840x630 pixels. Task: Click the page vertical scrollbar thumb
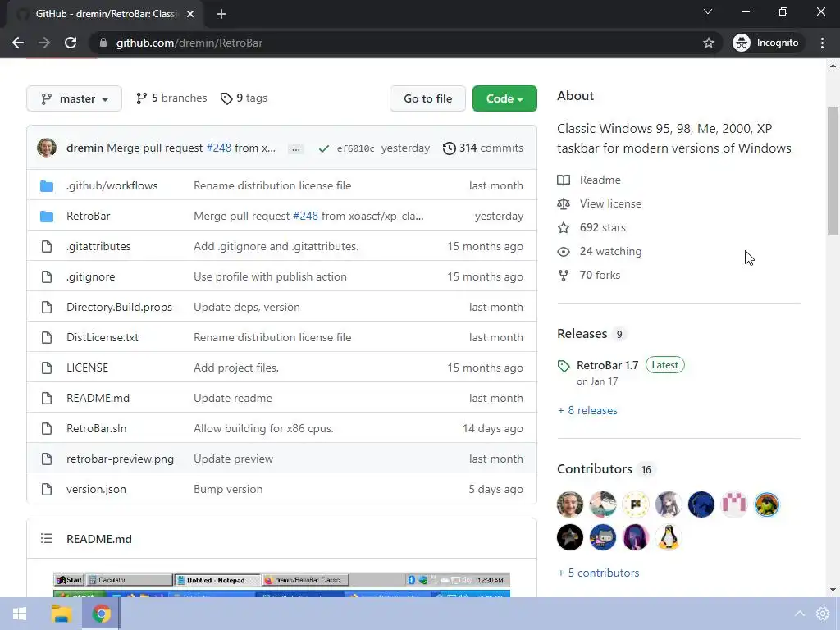[x=833, y=171]
